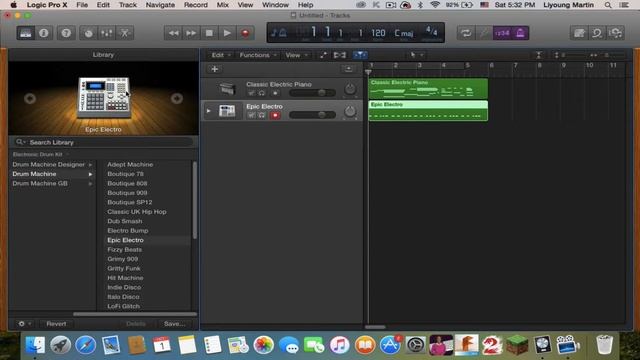Record-enable the Classic Electric Piano track
This screenshot has height=360, width=640.
pyautogui.click(x=275, y=93)
